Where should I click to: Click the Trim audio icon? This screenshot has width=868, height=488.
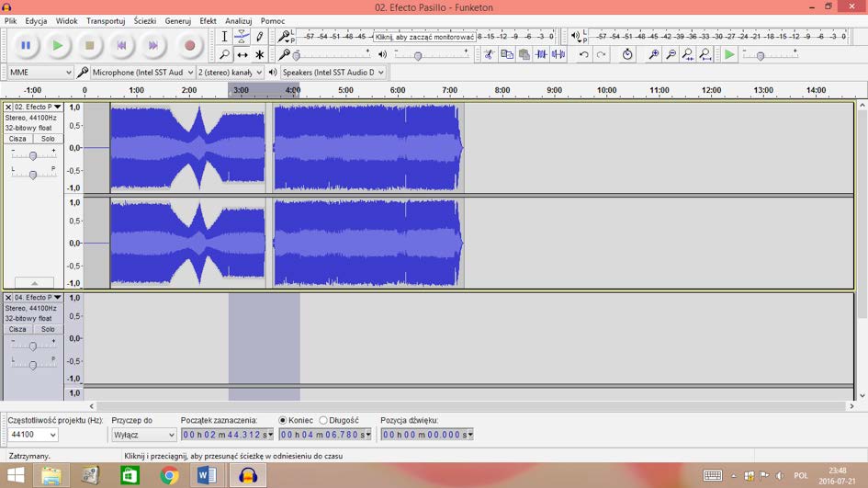click(541, 54)
